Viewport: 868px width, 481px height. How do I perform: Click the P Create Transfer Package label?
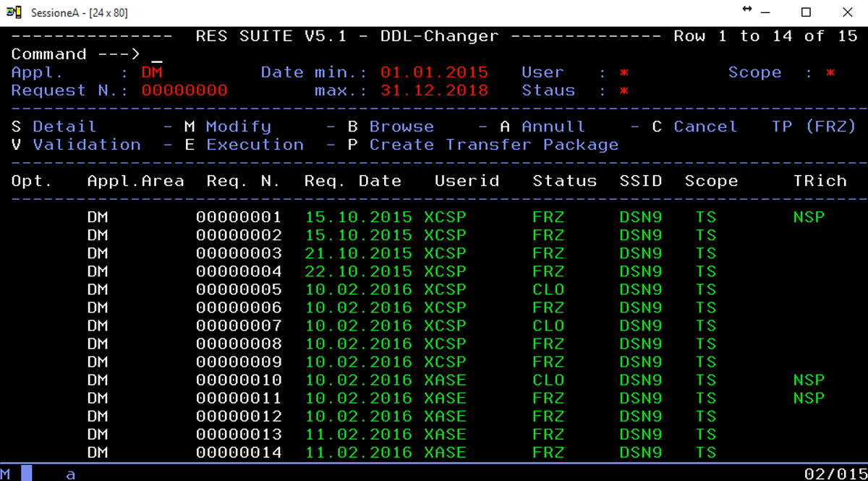tap(484, 145)
